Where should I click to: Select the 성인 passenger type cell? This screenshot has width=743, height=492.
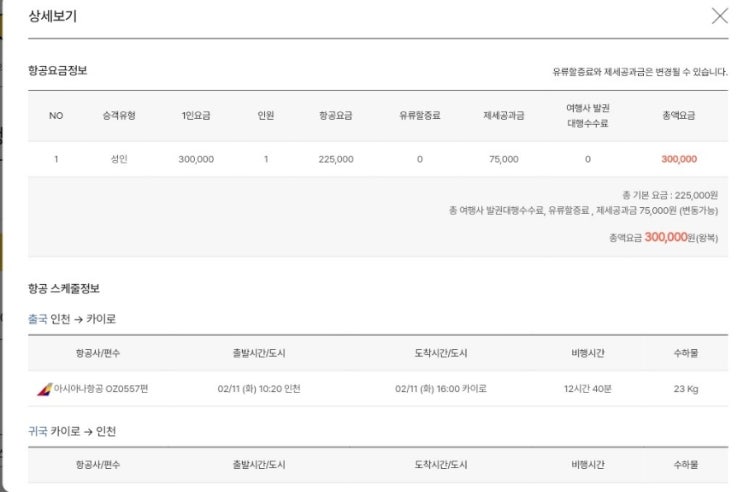click(x=119, y=159)
